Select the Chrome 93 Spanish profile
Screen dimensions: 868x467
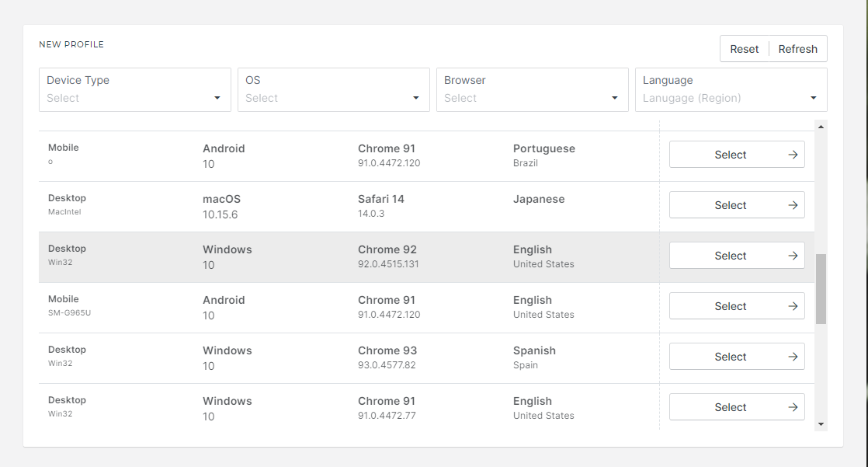730,357
